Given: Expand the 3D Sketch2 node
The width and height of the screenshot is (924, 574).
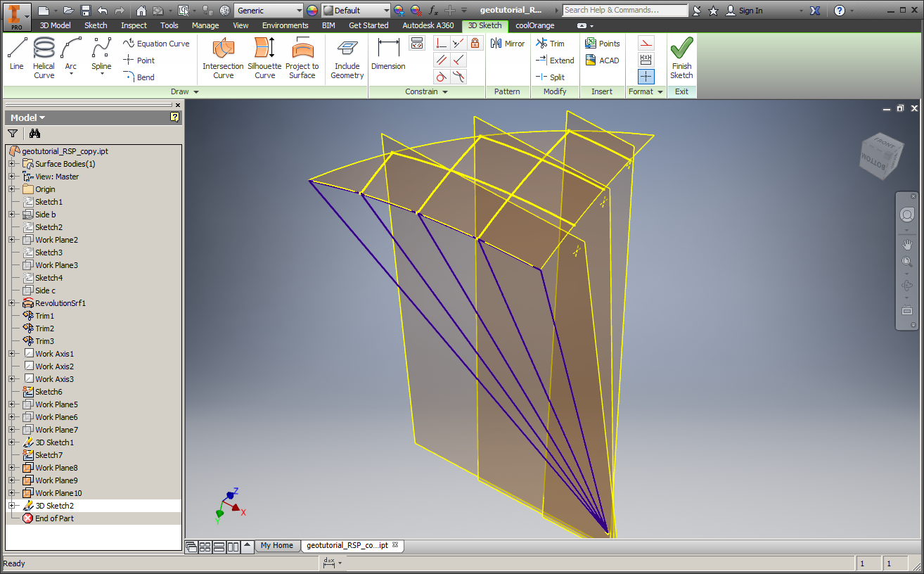Looking at the screenshot, I should pos(12,506).
